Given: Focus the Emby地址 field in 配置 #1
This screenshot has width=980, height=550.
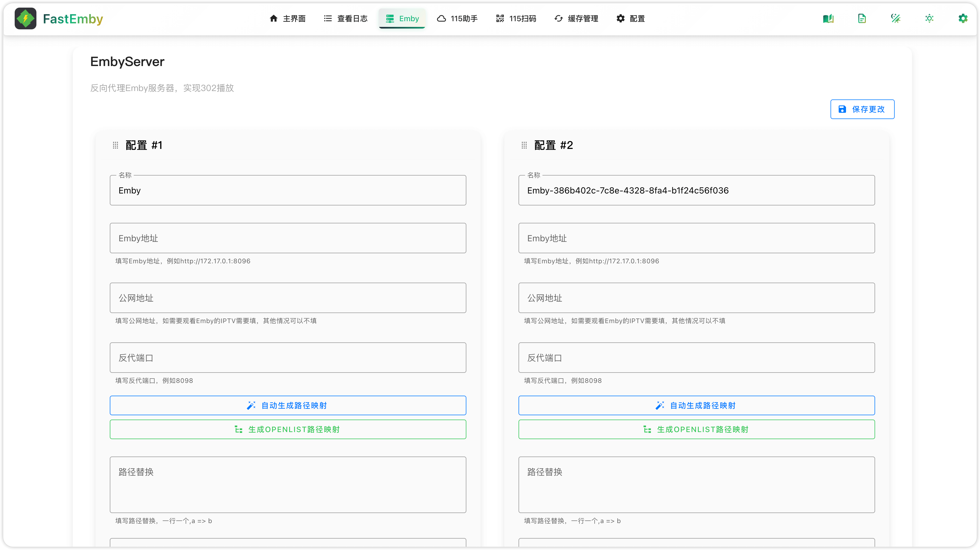Looking at the screenshot, I should point(288,238).
